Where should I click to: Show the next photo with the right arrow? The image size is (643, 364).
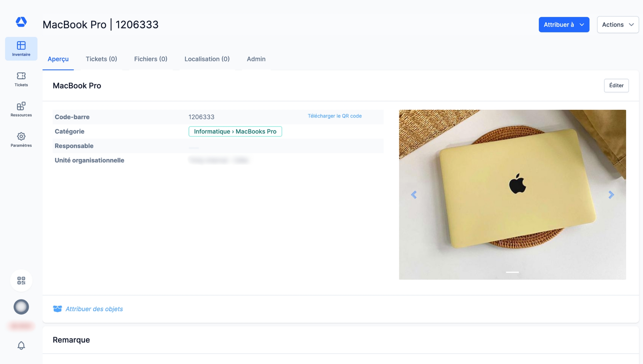click(x=611, y=195)
